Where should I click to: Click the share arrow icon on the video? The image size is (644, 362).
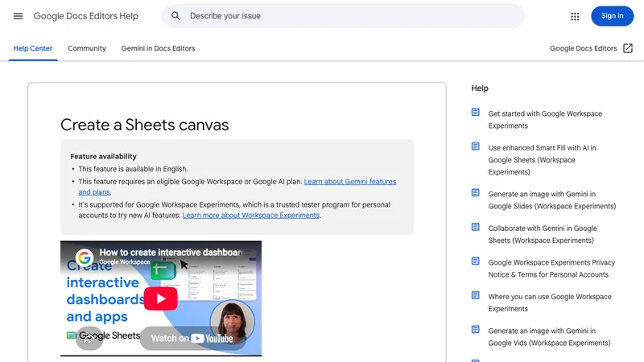(x=89, y=338)
